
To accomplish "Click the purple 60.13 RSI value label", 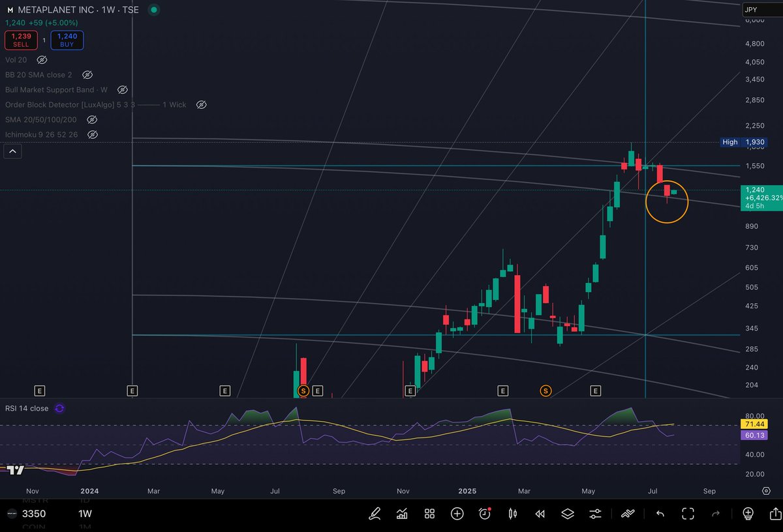I will pyautogui.click(x=754, y=435).
